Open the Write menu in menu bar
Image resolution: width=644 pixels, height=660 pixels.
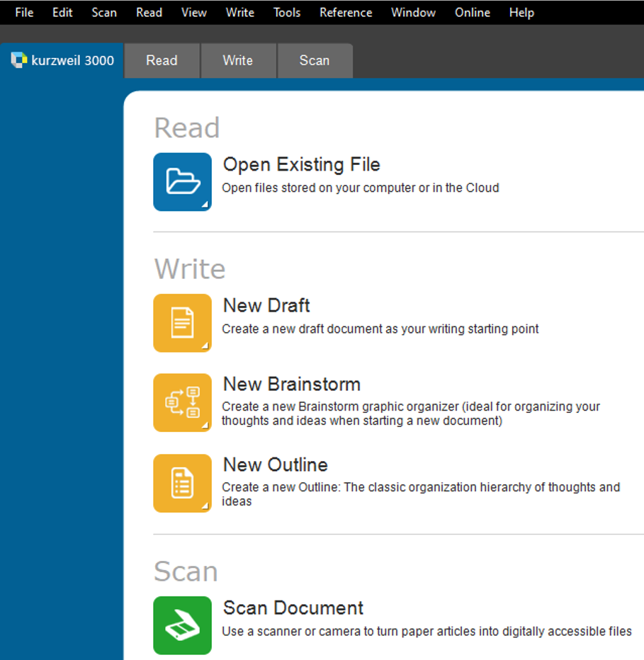point(239,13)
